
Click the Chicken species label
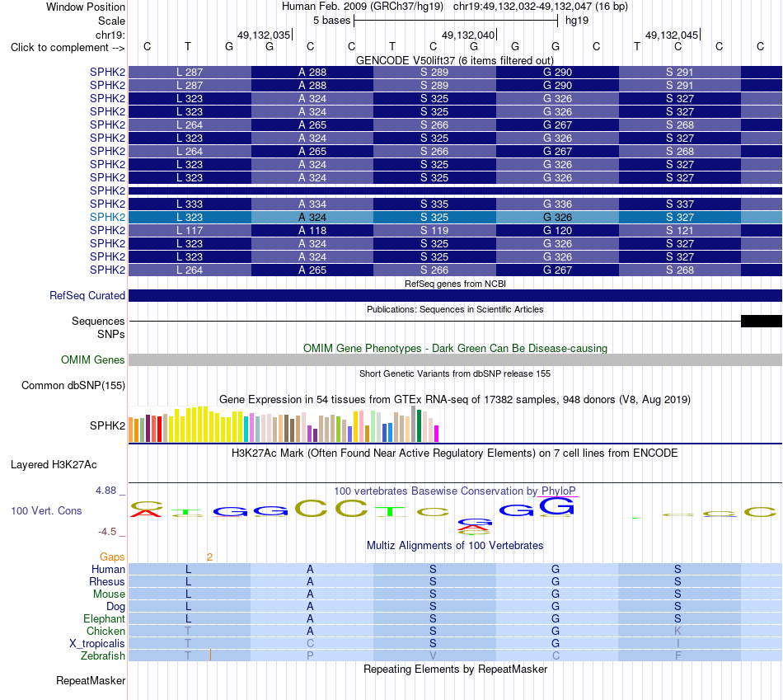pos(105,632)
